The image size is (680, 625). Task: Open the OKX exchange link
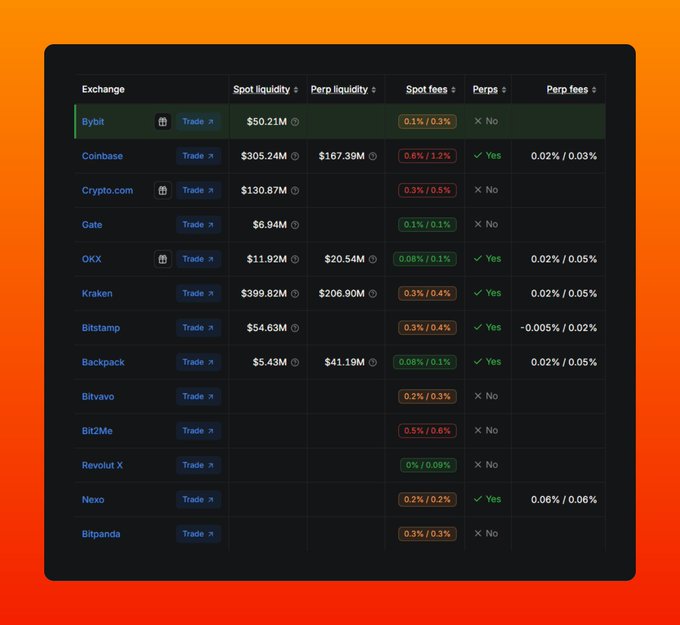tap(92, 259)
